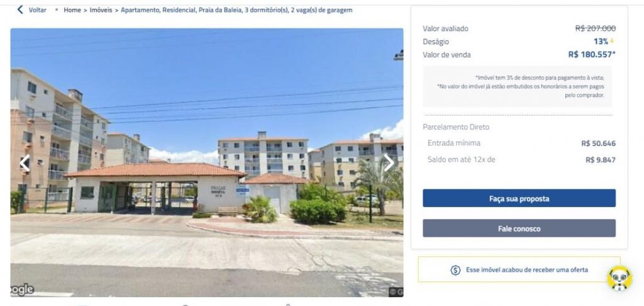Click the dollar coin offer icon

click(x=455, y=270)
